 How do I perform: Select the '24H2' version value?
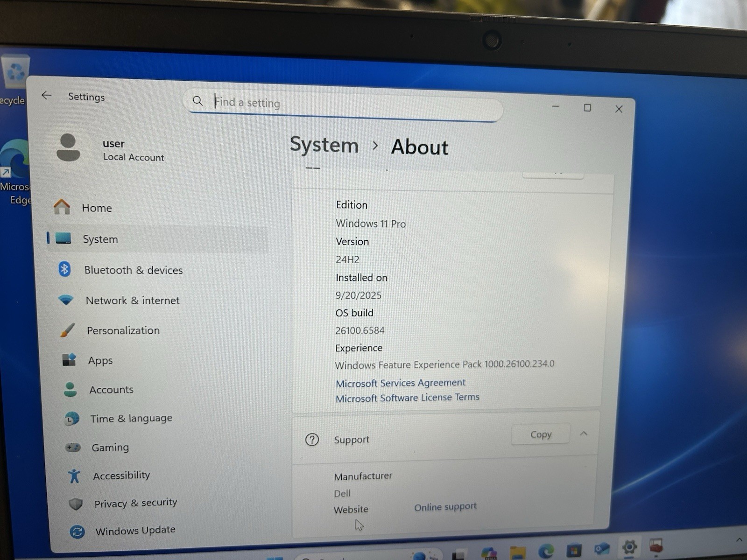click(x=347, y=259)
